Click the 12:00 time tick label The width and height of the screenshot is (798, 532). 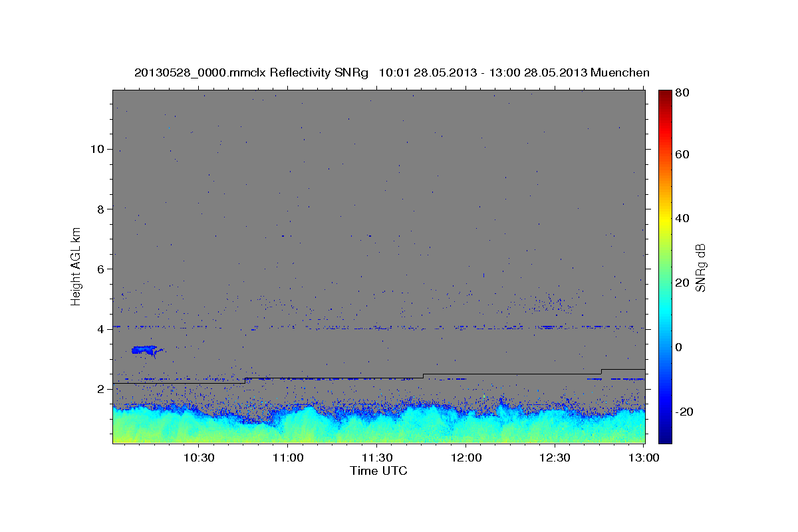[465, 458]
